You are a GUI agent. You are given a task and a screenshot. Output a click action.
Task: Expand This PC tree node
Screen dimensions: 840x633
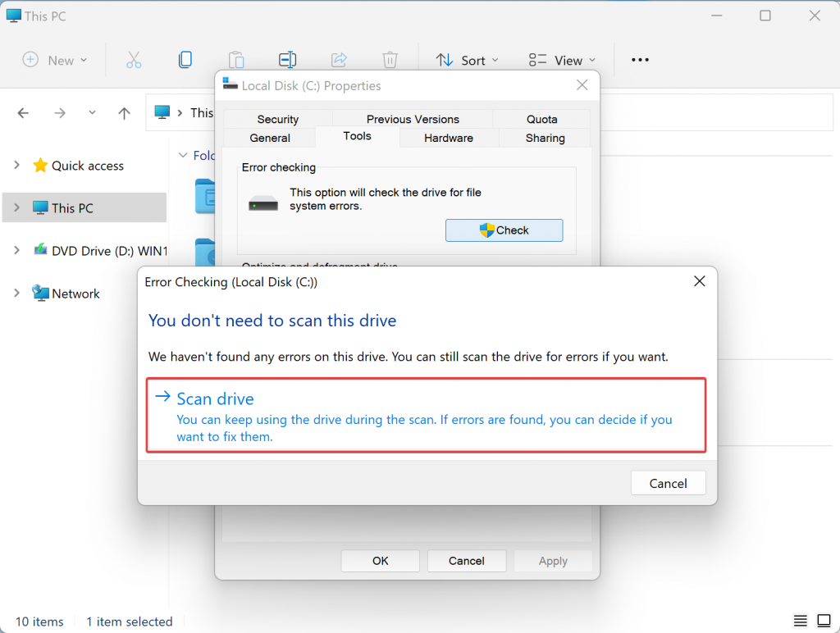(16, 207)
